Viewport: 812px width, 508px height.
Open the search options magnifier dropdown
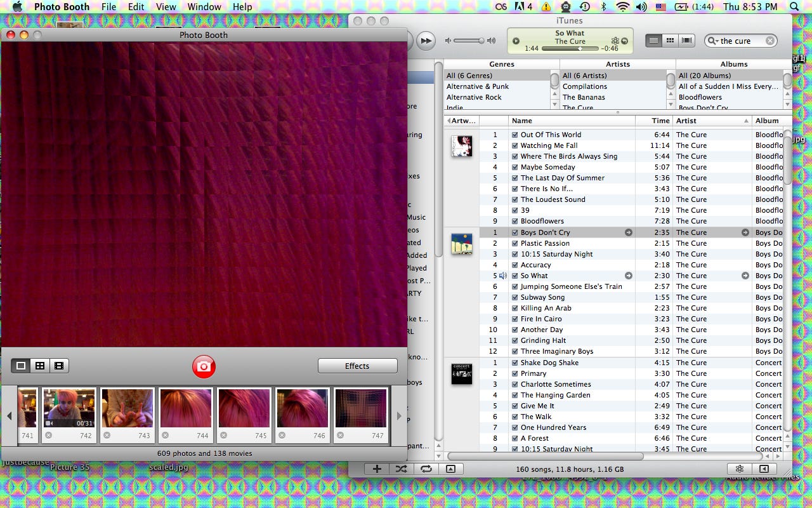coord(713,41)
